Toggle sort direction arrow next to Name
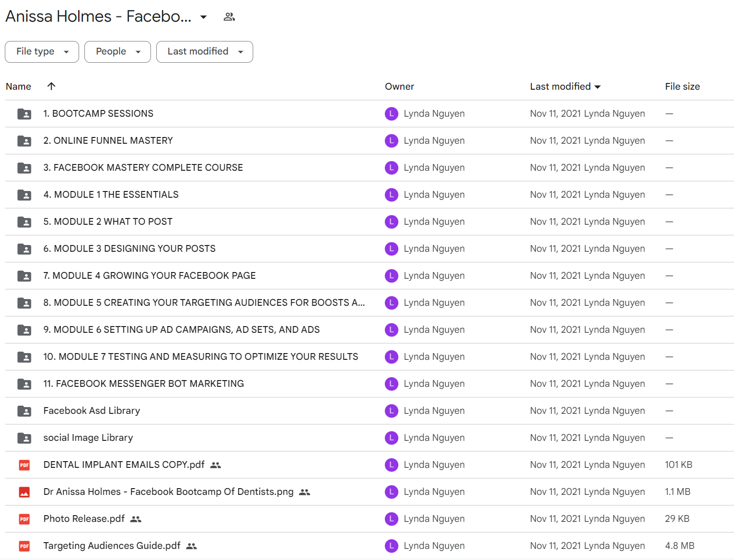This screenshot has width=734, height=560. [x=51, y=86]
